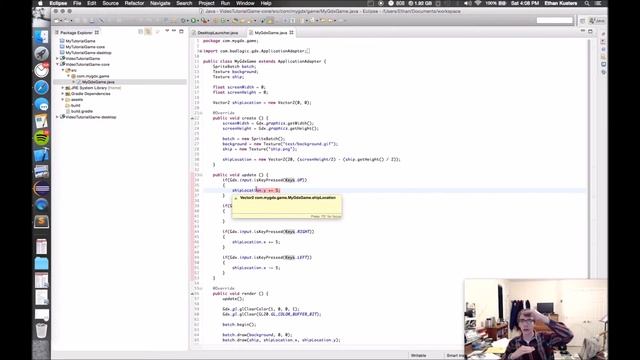The width and height of the screenshot is (640, 360).
Task: Minimize the editor area
Action: point(583,31)
